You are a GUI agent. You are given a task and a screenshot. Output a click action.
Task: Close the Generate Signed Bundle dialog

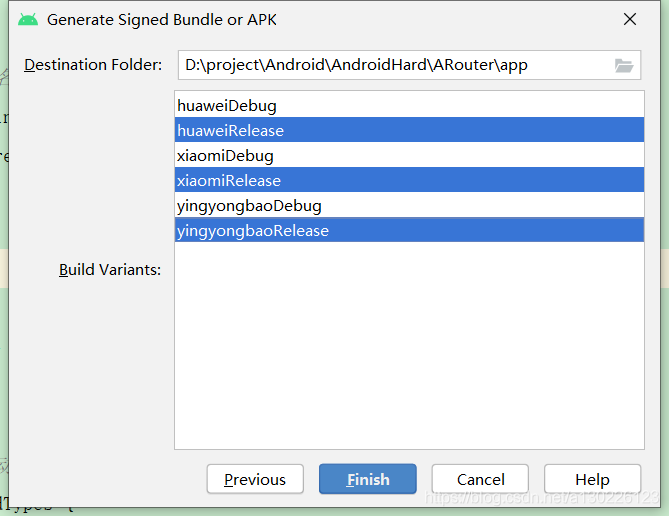click(630, 19)
